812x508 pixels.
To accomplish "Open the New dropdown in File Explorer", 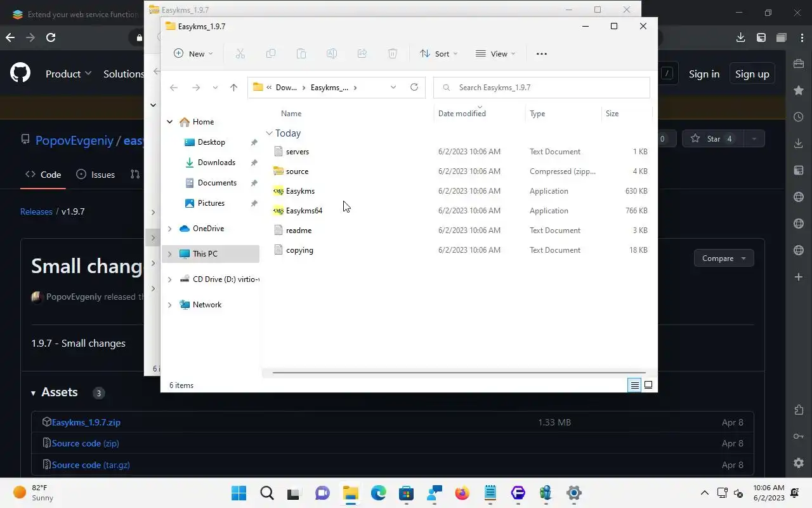I will pos(193,54).
